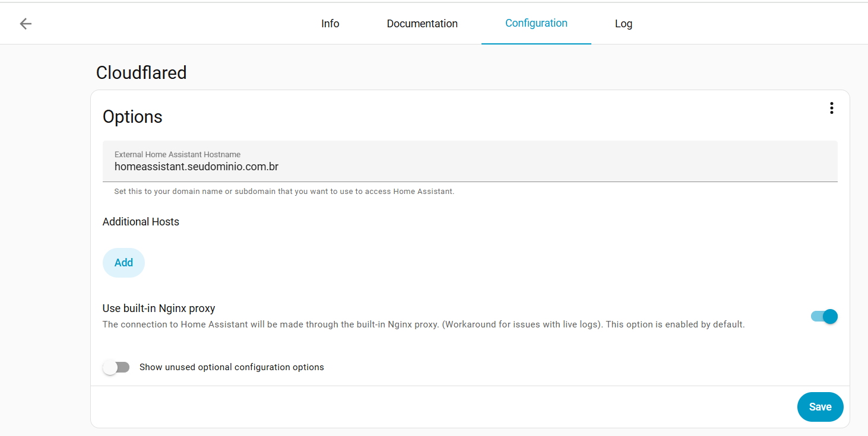Viewport: 868px width, 436px height.
Task: Select the Configuration tab
Action: tap(536, 23)
